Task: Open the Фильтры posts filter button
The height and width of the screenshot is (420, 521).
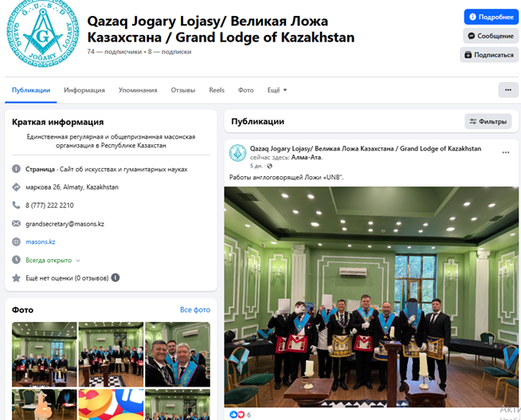Action: [488, 122]
